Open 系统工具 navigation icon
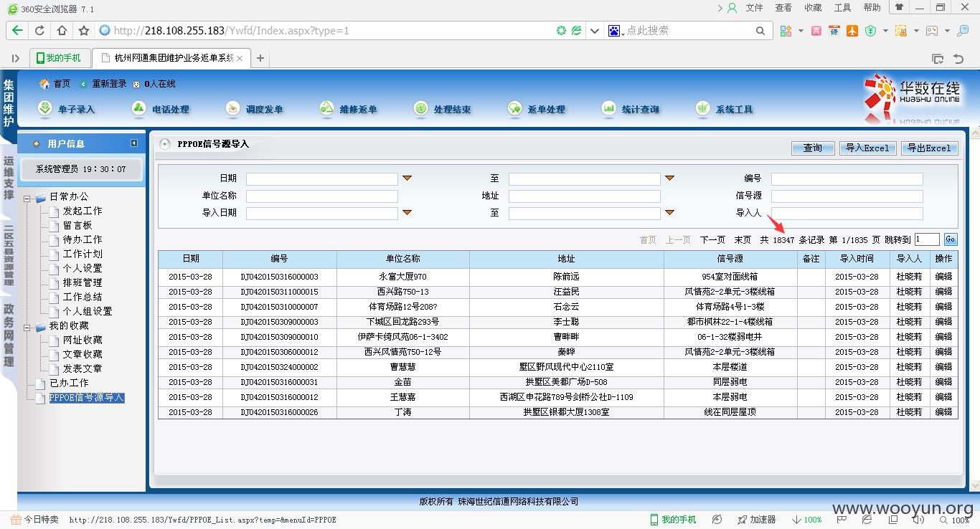The image size is (980, 529). pos(703,108)
